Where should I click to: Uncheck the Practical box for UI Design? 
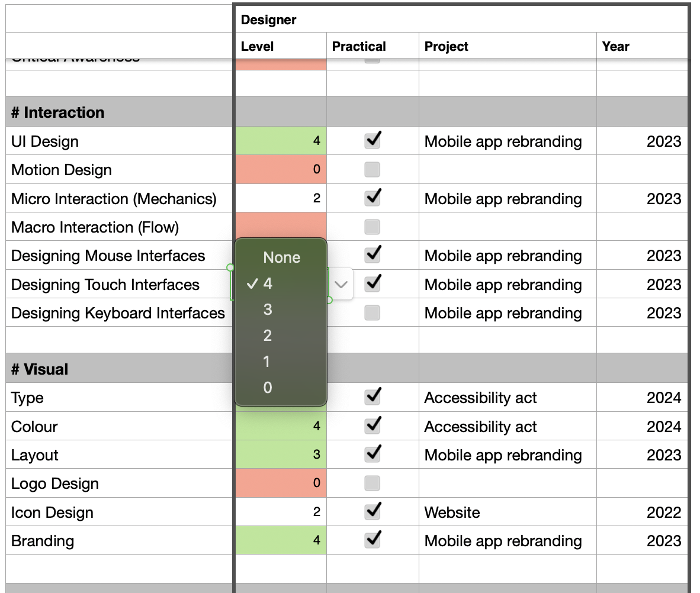click(x=372, y=140)
